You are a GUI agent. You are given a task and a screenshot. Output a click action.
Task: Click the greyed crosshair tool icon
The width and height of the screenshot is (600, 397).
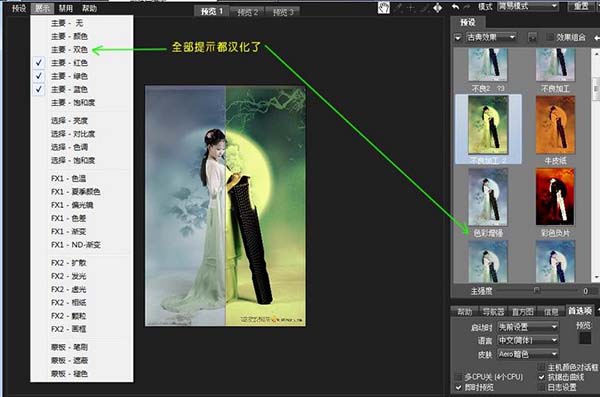[x=412, y=8]
